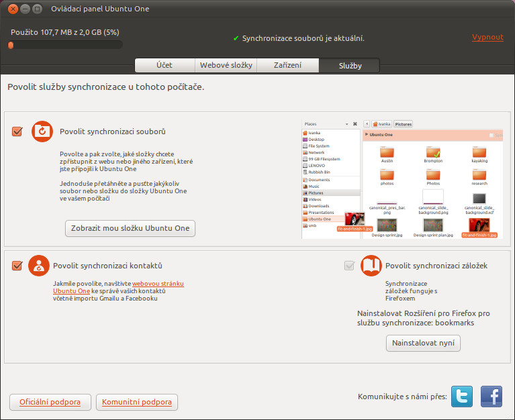Click the Facebook icon
The width and height of the screenshot is (515, 420).
coord(491,397)
